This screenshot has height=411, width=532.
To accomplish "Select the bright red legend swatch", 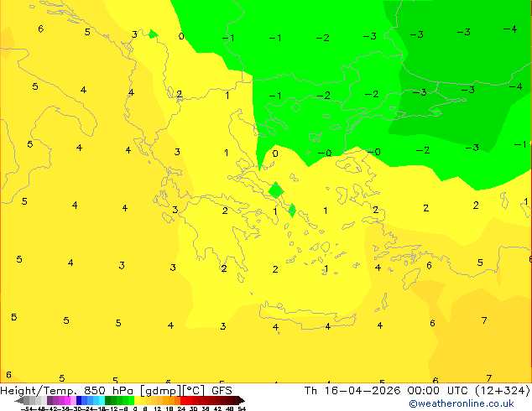I will (183, 400).
